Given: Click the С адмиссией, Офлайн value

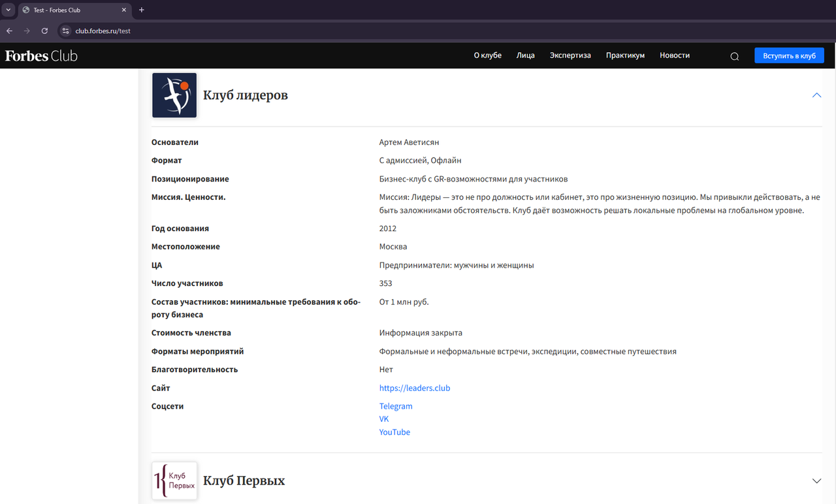Looking at the screenshot, I should coord(421,161).
